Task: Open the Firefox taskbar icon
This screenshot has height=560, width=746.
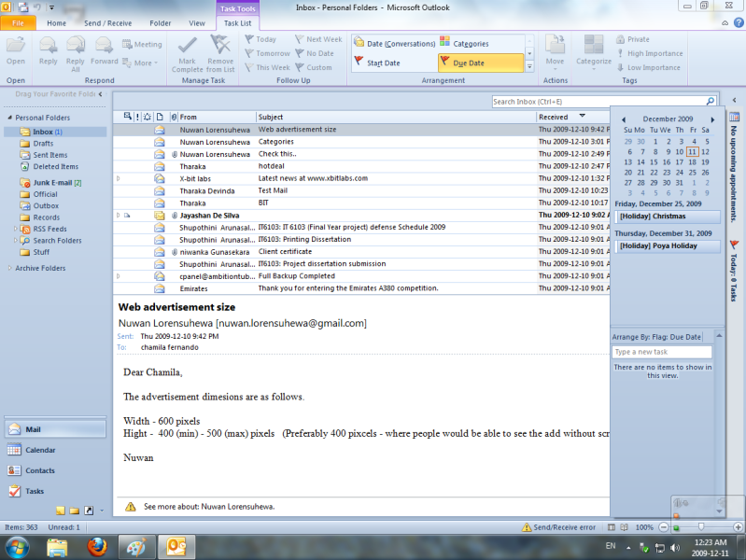Action: [x=97, y=547]
